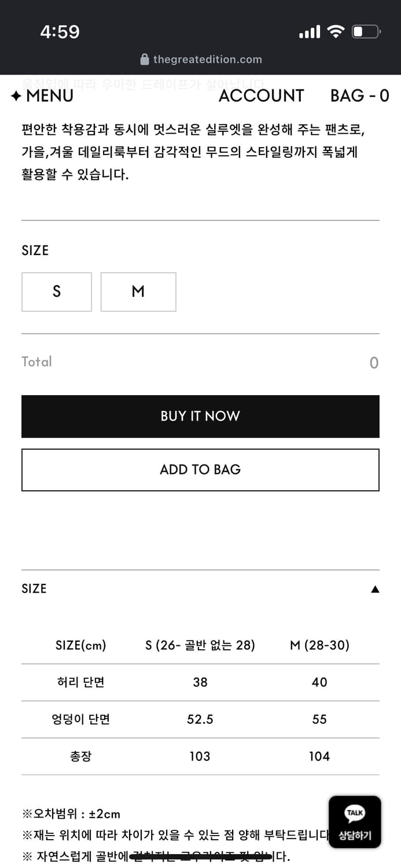
Task: Tap the battery indicator icon
Action: tap(366, 32)
